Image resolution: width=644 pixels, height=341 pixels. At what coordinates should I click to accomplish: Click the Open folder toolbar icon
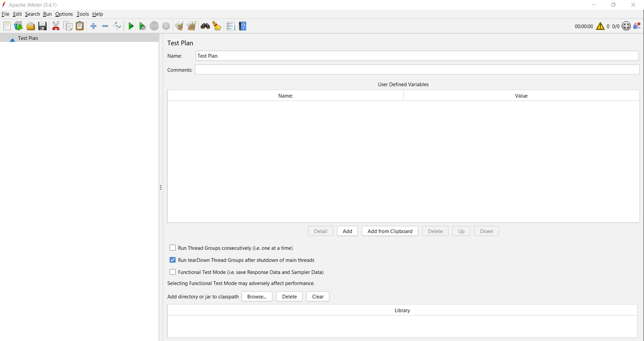[31, 26]
